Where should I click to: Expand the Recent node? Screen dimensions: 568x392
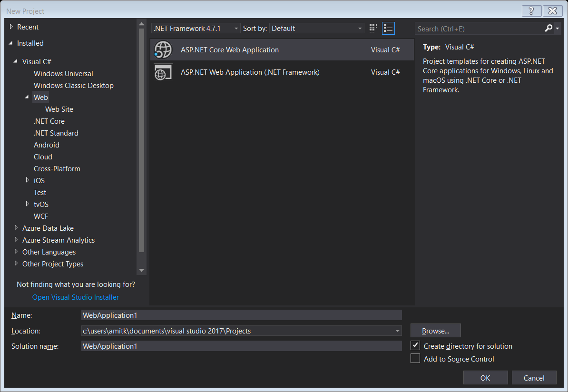(x=11, y=27)
